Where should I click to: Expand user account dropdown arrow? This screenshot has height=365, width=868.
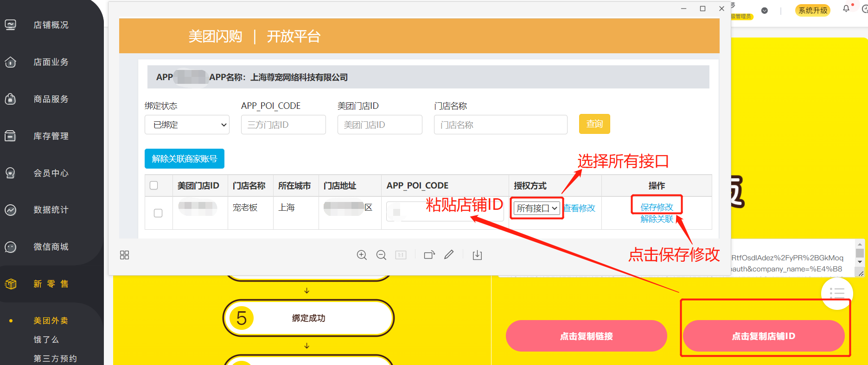[x=765, y=11]
